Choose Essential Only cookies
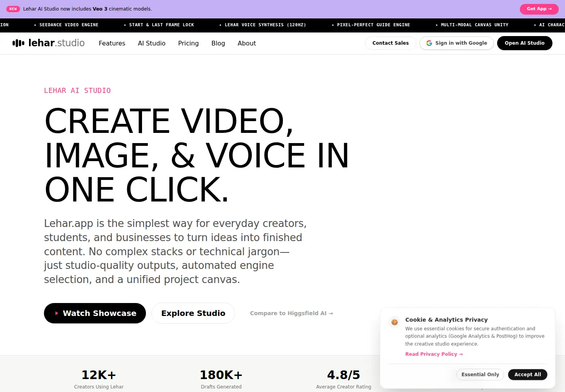This screenshot has height=392, width=565. 480,374
